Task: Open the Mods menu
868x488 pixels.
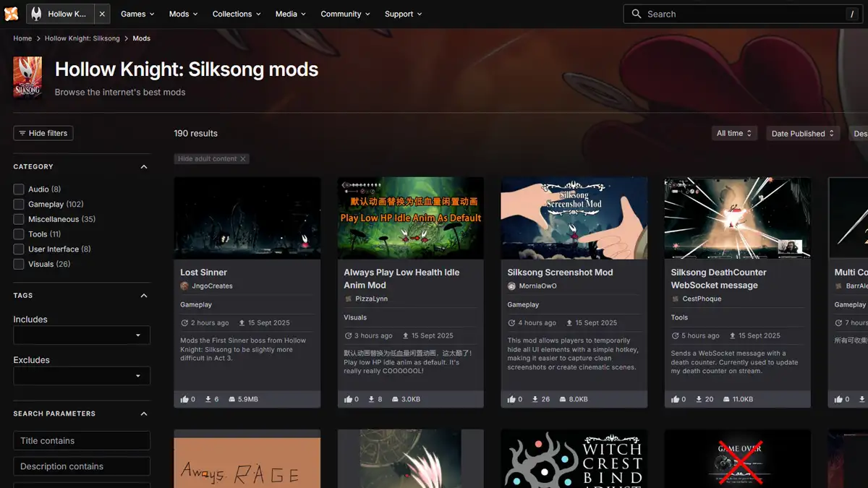Action: pyautogui.click(x=183, y=14)
